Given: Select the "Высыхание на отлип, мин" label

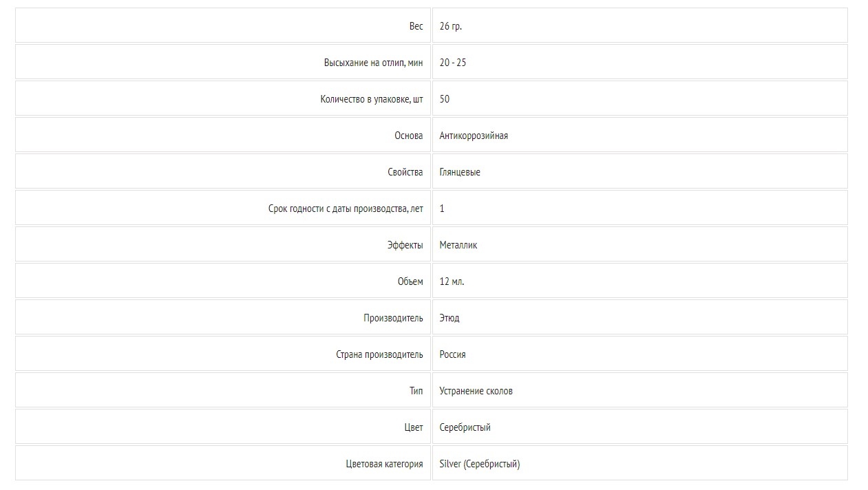Looking at the screenshot, I should (373, 63).
